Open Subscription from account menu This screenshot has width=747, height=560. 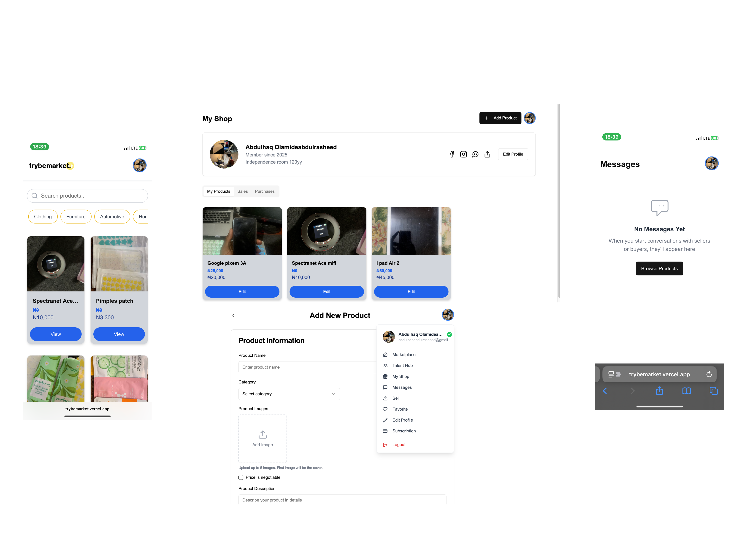coord(415,431)
